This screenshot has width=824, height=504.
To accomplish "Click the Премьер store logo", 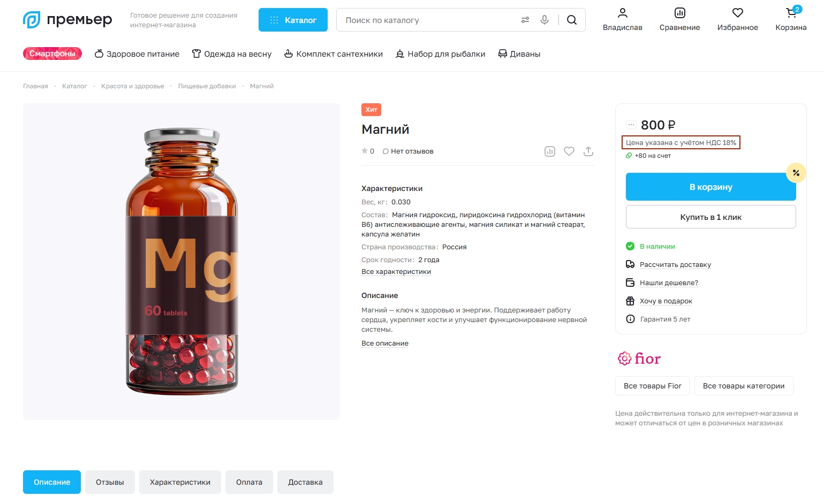I will tap(67, 19).
